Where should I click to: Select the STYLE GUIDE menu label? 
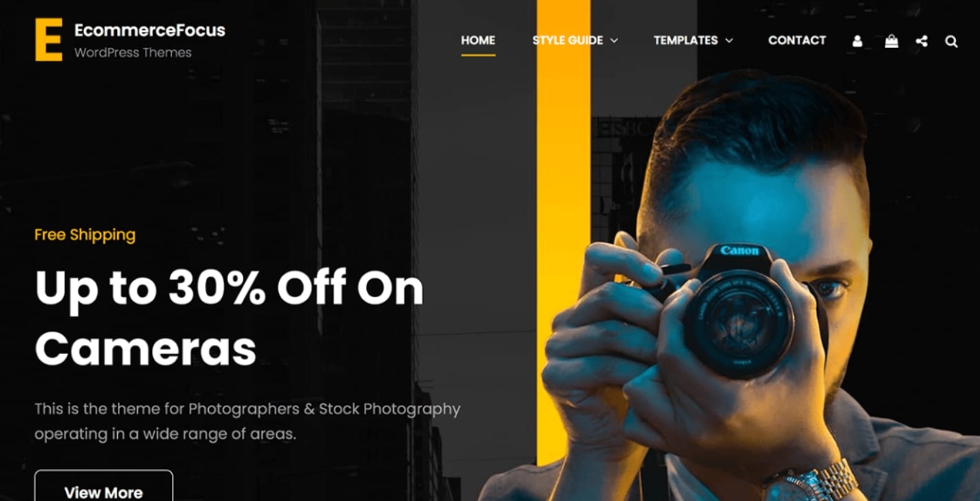(x=567, y=40)
